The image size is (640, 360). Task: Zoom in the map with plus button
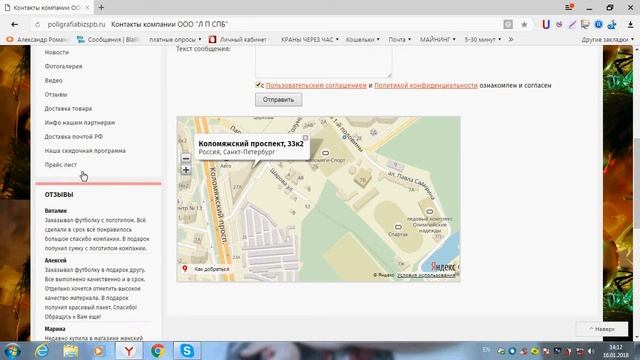tap(186, 170)
